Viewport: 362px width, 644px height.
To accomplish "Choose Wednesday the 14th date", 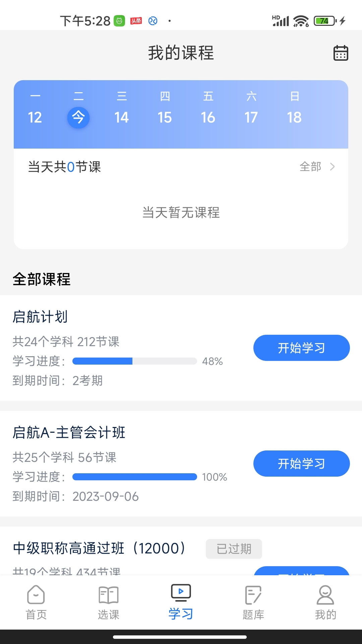I will [x=121, y=117].
